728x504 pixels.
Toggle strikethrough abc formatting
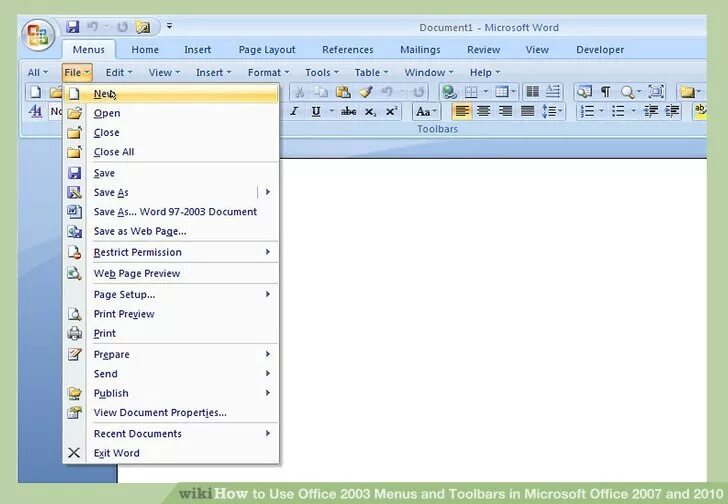349,111
